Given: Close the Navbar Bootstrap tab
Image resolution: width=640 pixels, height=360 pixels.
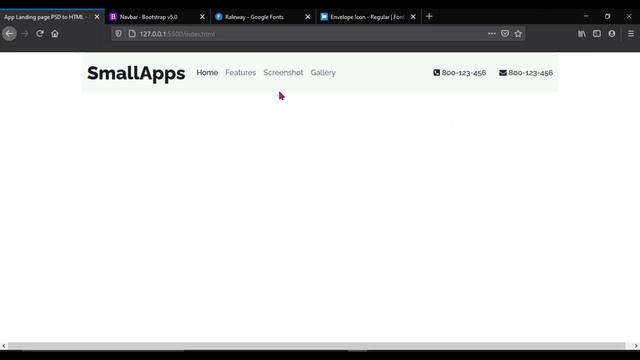Looking at the screenshot, I should click(x=202, y=17).
